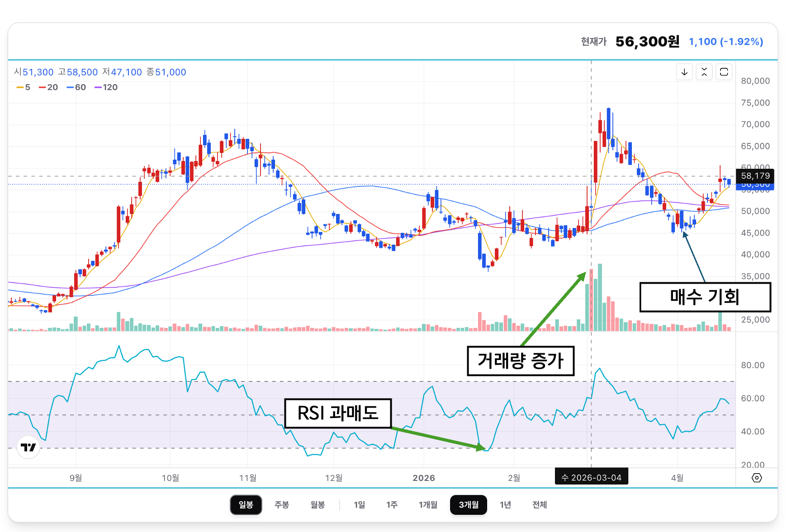Switch to the 주봉 weekly candle tab
787x532 pixels.
pos(282,505)
